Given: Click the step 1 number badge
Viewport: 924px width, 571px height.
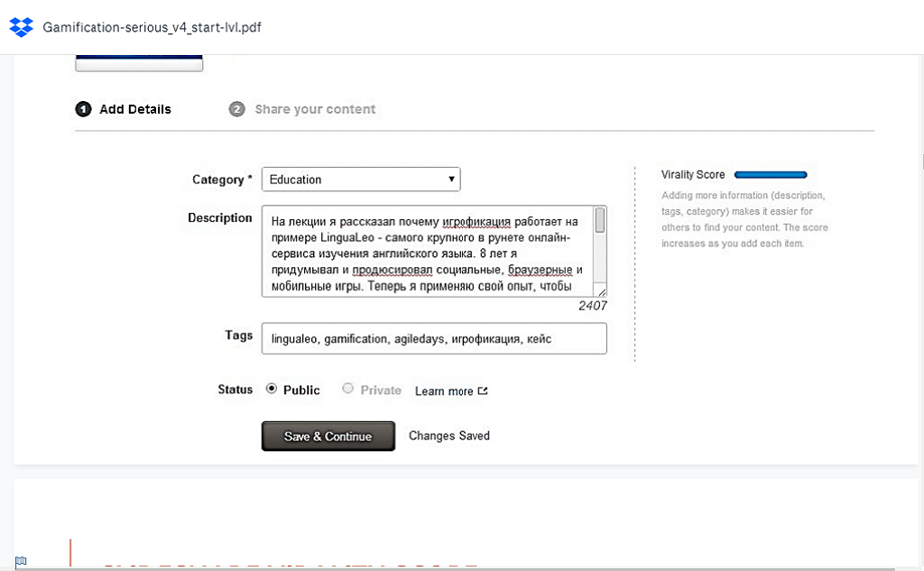Looking at the screenshot, I should pos(84,109).
